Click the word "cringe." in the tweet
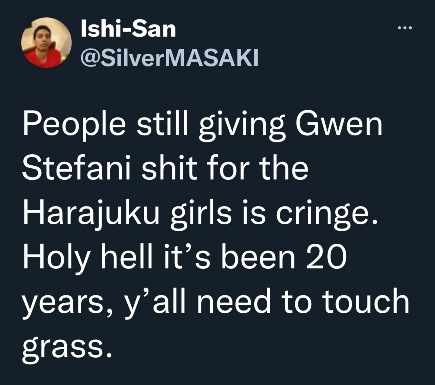435x385 pixels. (x=327, y=215)
